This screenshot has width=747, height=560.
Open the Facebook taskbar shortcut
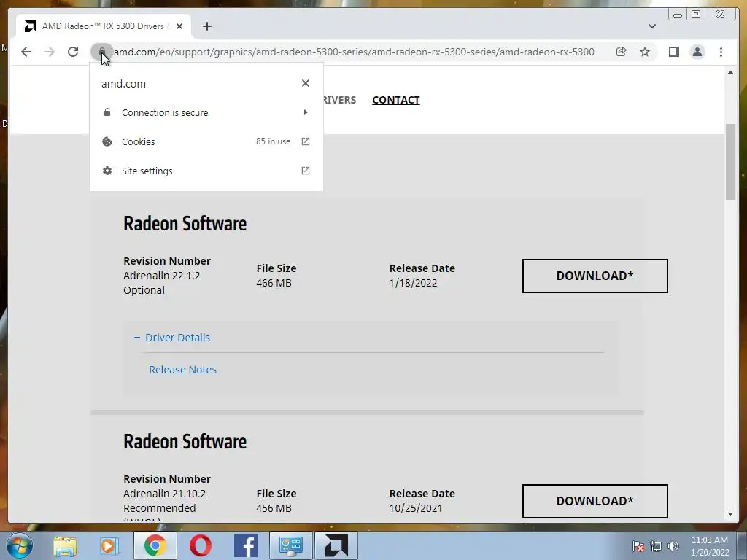point(246,545)
